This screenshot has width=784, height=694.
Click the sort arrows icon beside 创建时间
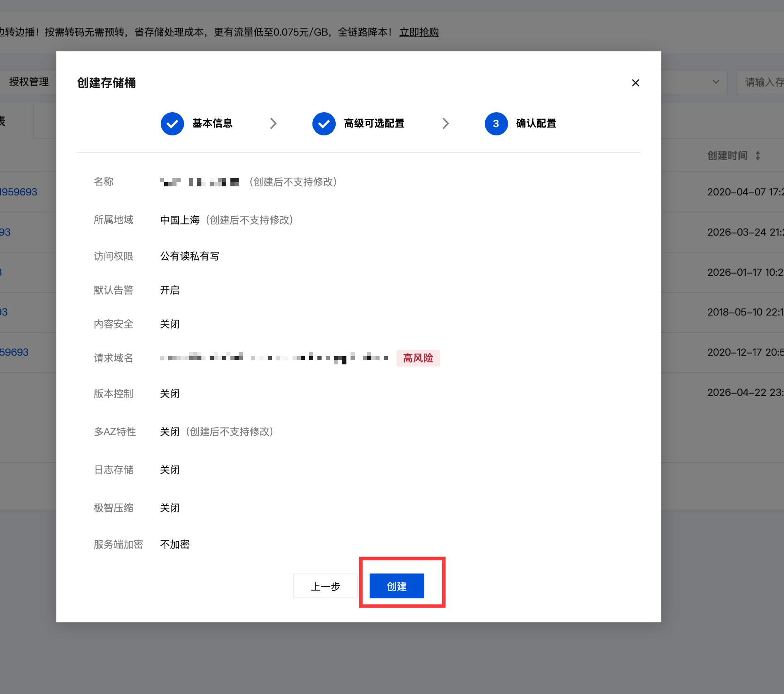coord(759,156)
